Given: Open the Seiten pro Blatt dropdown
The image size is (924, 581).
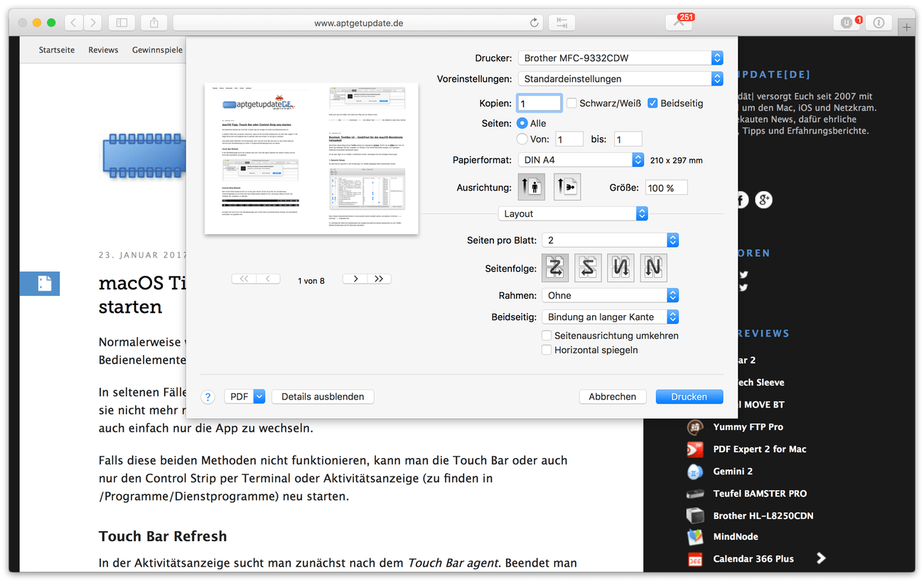Looking at the screenshot, I should click(611, 240).
